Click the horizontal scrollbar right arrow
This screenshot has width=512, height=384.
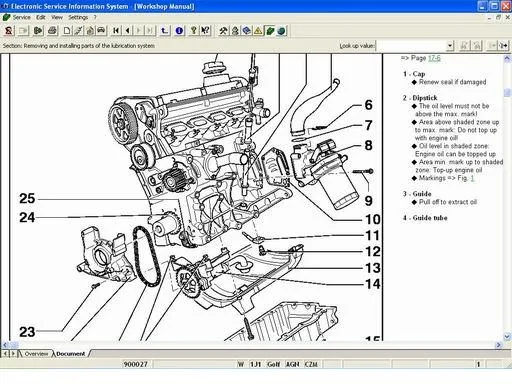499,345
